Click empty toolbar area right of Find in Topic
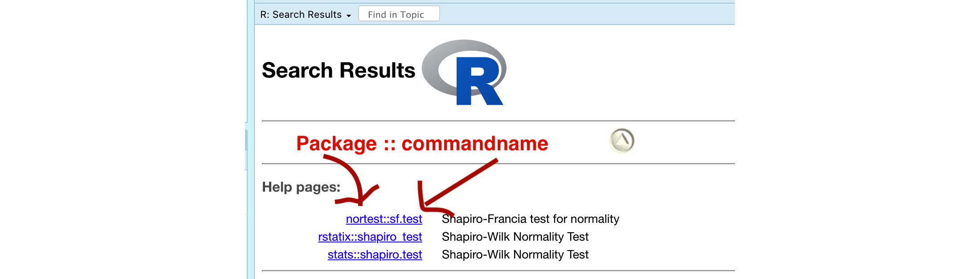The width and height of the screenshot is (980, 279). pyautogui.click(x=579, y=14)
